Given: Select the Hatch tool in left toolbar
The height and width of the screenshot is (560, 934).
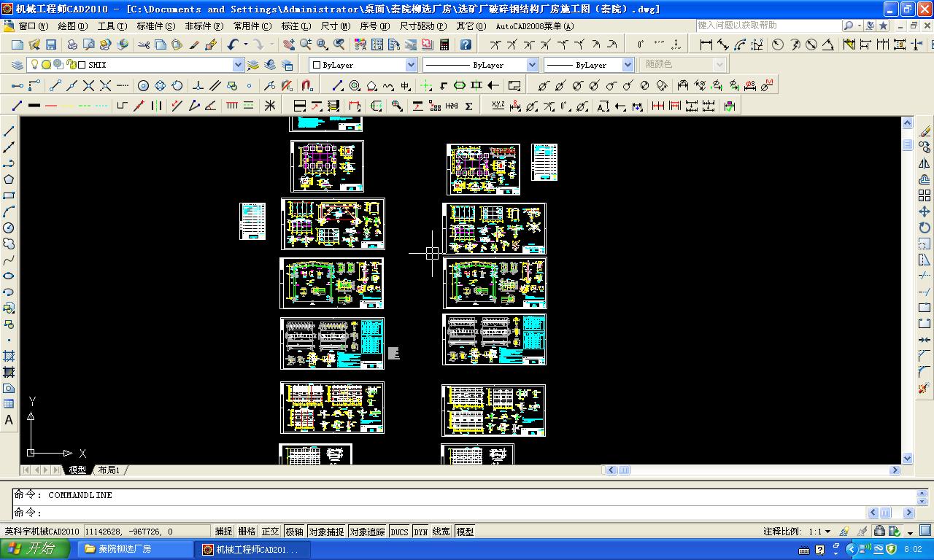Looking at the screenshot, I should pos(9,356).
